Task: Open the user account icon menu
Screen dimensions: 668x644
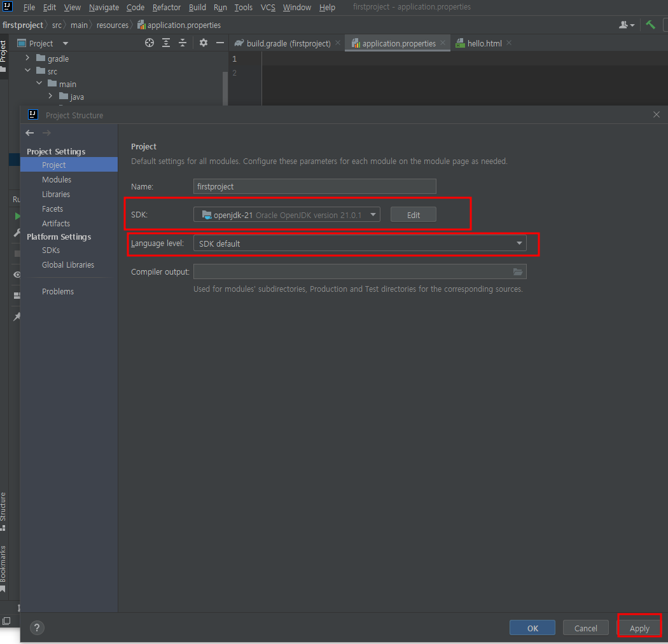Action: pos(626,25)
